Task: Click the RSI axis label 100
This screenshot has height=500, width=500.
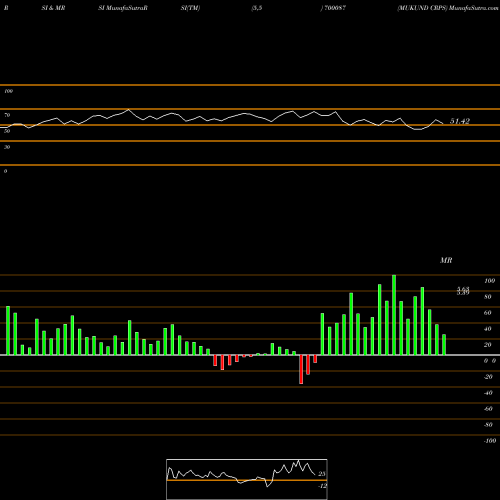Action: (x=8, y=91)
